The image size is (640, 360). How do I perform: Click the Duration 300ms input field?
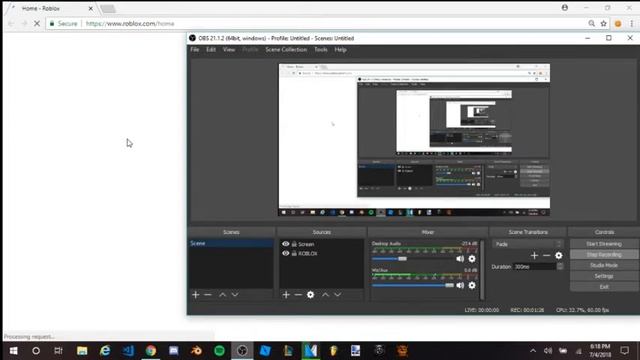(x=535, y=267)
